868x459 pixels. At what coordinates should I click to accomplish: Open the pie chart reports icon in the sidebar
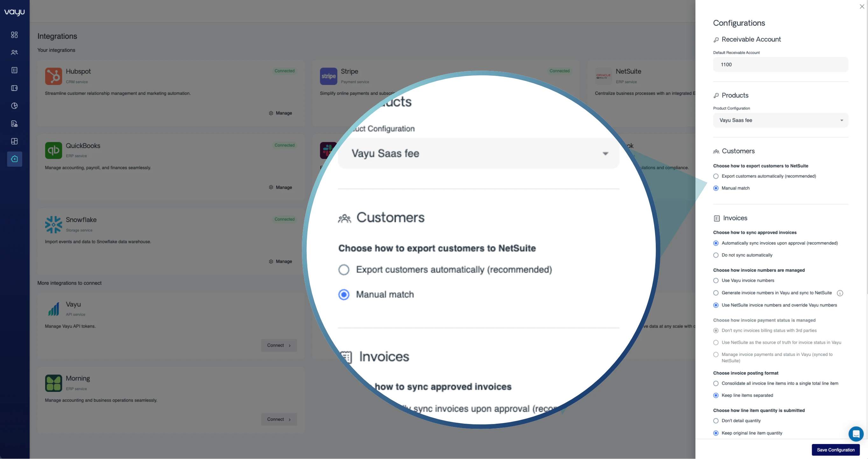pos(15,106)
